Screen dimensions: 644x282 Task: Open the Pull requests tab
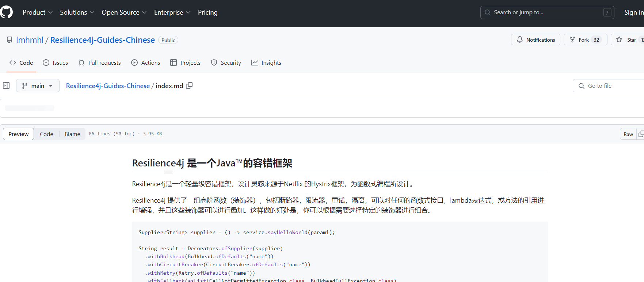tap(100, 63)
